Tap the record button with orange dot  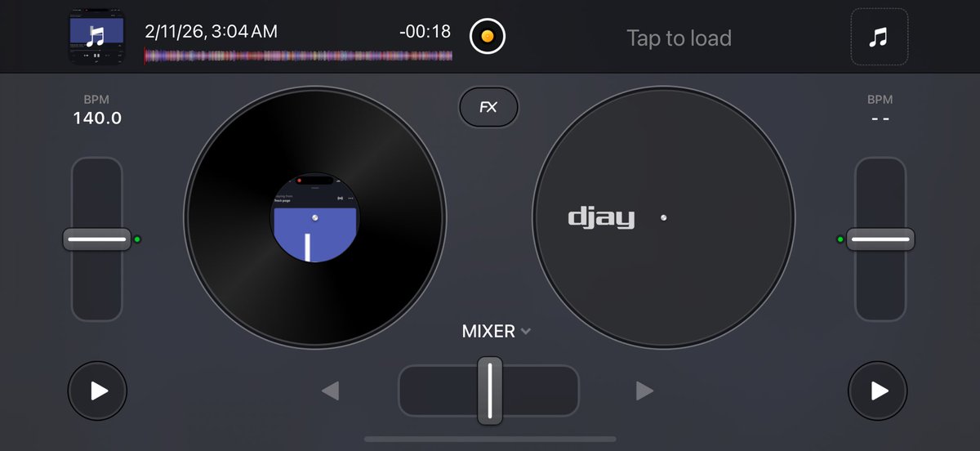488,37
